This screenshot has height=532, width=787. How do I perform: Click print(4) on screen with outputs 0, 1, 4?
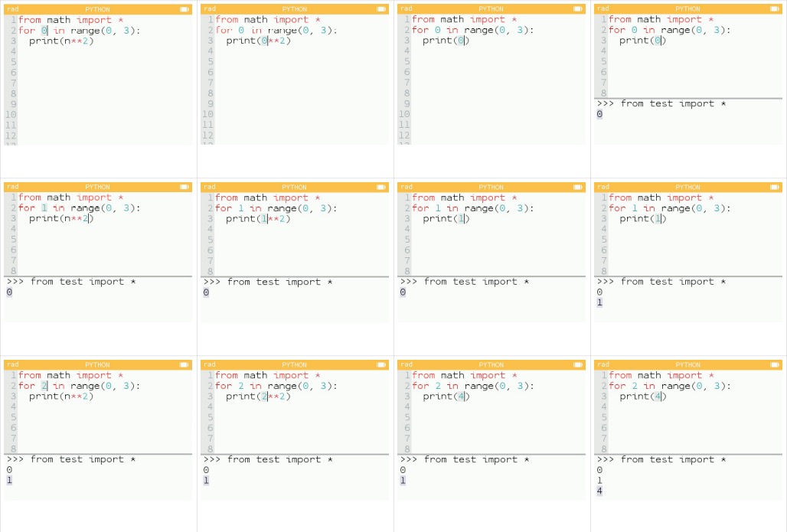pos(642,396)
